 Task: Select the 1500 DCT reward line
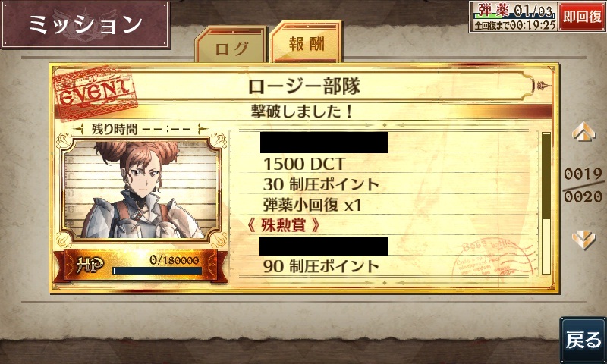[x=303, y=164]
